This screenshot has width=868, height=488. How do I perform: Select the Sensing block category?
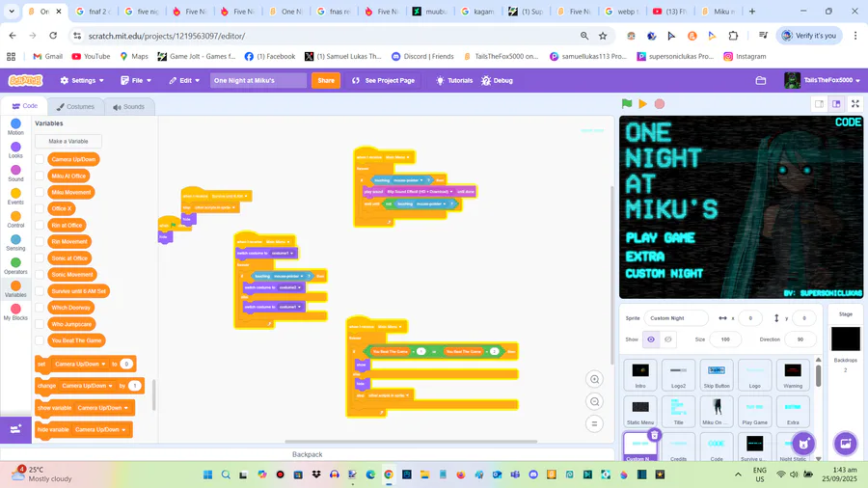(15, 243)
